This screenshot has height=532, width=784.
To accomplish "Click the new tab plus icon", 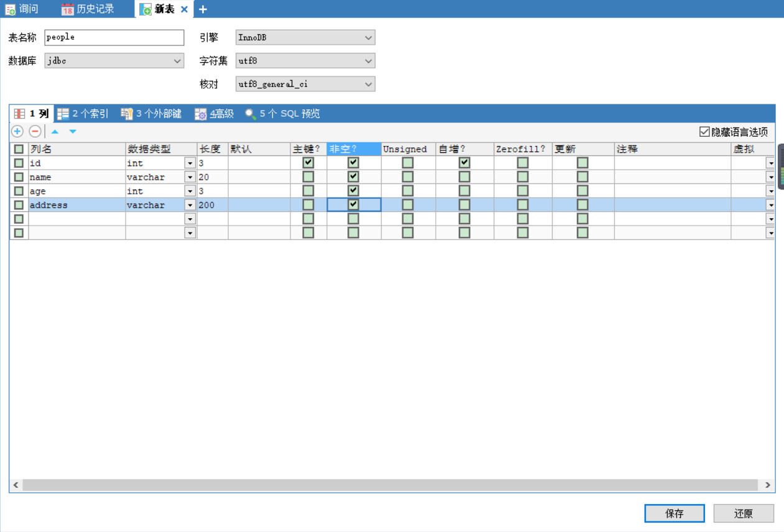I will 203,9.
